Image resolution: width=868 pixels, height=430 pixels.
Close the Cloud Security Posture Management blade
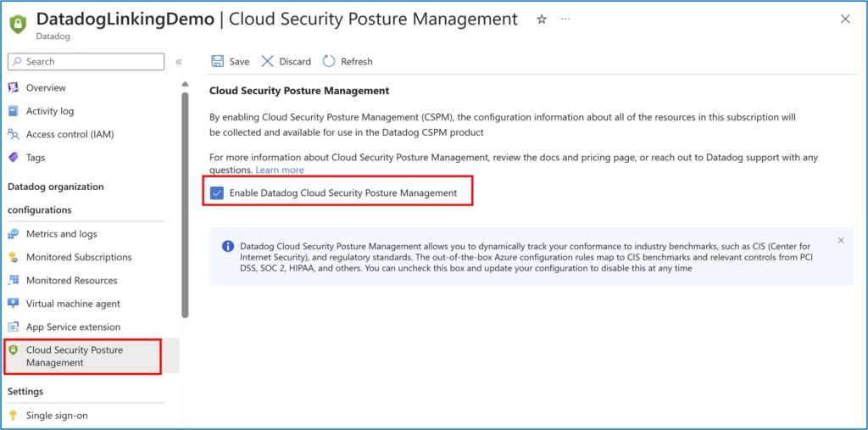pos(845,19)
